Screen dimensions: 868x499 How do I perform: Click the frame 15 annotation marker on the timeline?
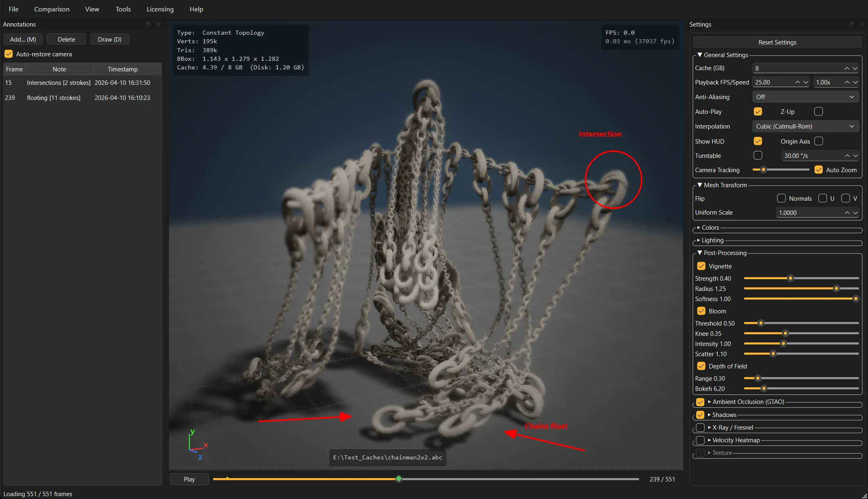coord(227,479)
